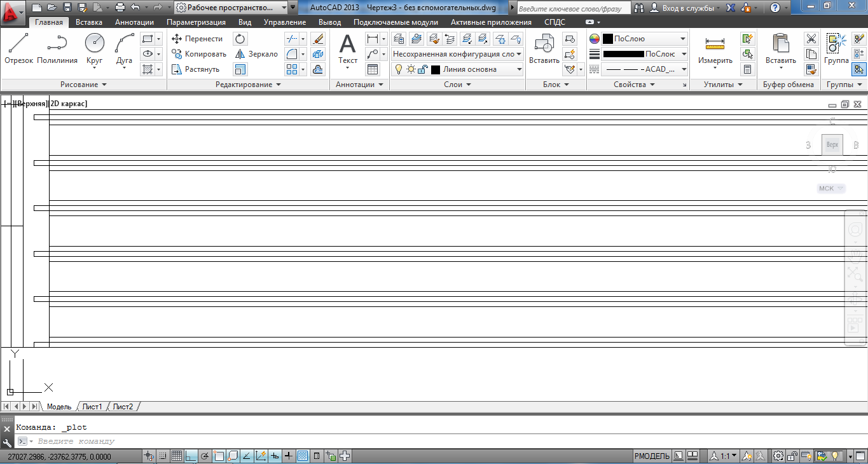Image resolution: width=868 pixels, height=464 pixels.
Task: Switch to the Вид ribbon tab
Action: [x=245, y=22]
